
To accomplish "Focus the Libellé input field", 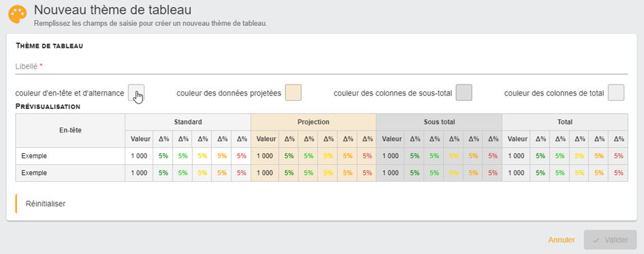I will [x=322, y=66].
